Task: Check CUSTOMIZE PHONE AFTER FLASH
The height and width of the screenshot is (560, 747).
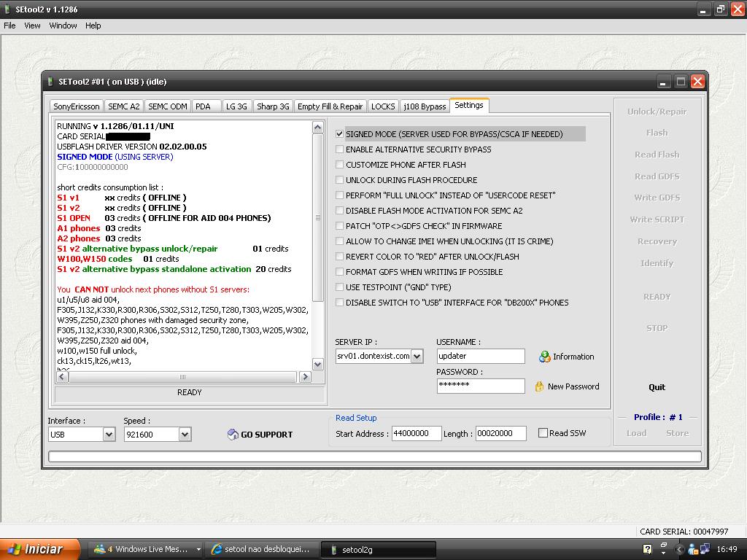Action: coord(339,165)
